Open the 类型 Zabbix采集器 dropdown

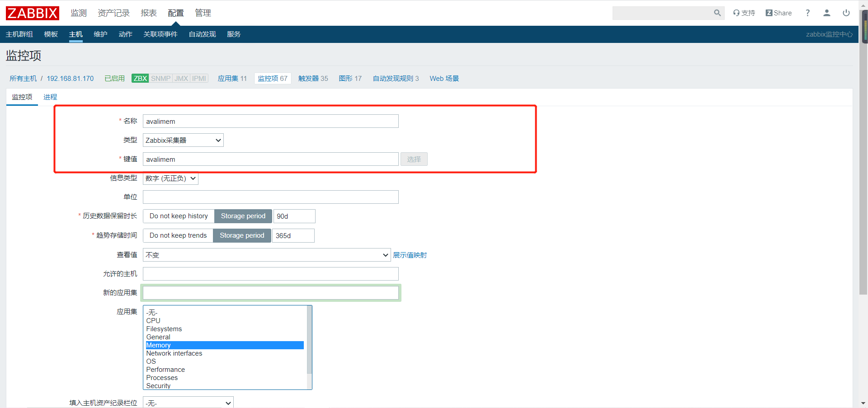183,140
